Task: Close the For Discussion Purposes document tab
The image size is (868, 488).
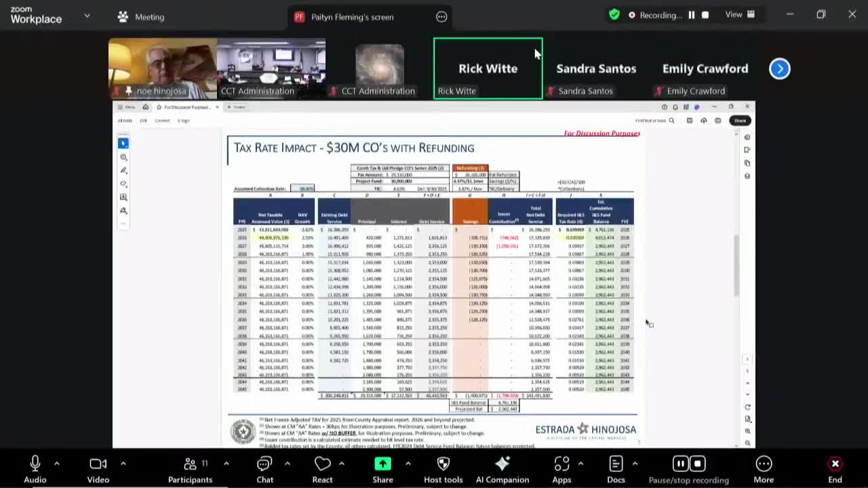Action: tap(217, 107)
